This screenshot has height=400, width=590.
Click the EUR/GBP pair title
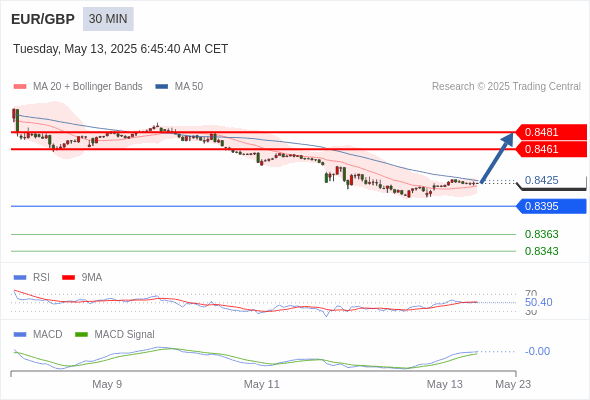(43, 19)
